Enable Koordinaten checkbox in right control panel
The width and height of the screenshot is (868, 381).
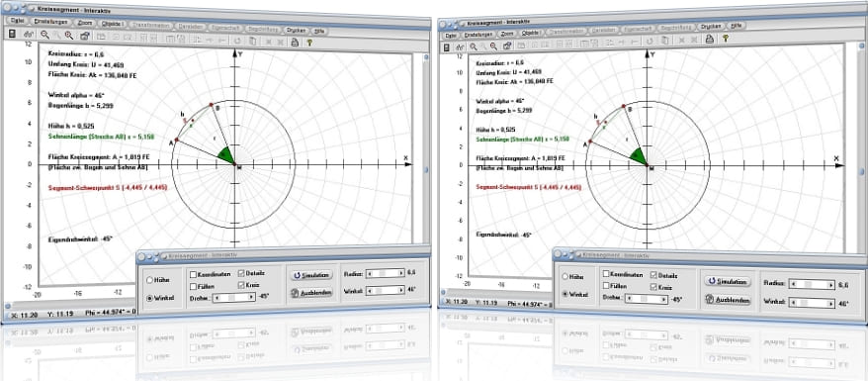(606, 274)
